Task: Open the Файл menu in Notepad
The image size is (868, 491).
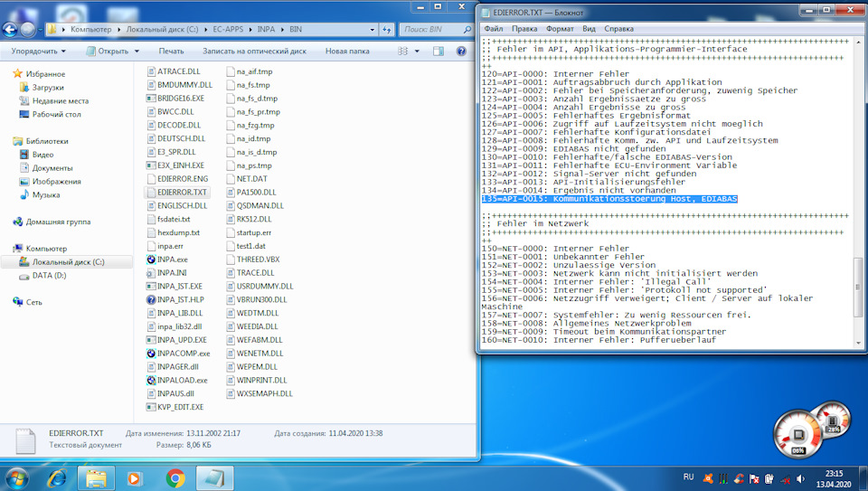Action: pyautogui.click(x=494, y=29)
